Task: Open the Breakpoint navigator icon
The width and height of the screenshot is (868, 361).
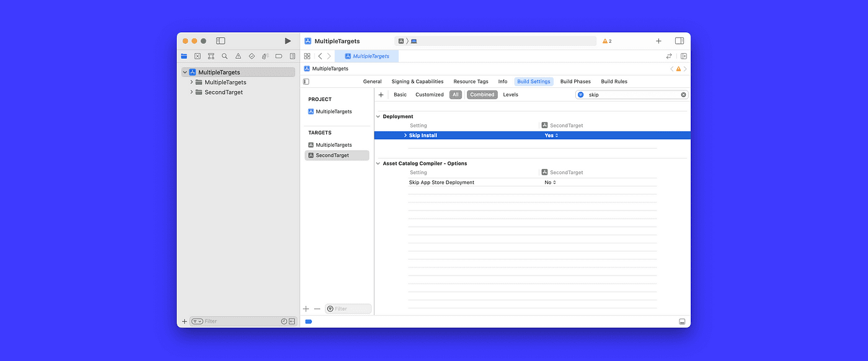Action: (278, 56)
